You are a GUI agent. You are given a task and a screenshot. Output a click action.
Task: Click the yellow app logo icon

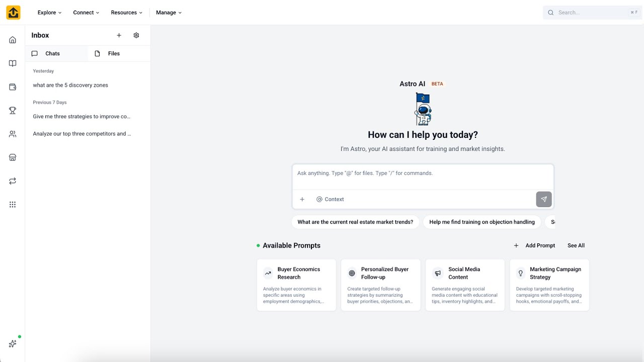(13, 13)
